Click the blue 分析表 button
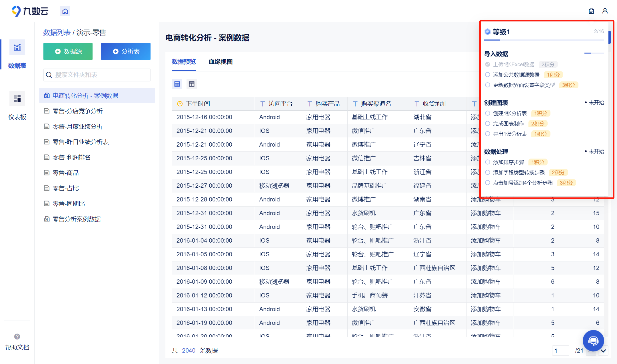 pyautogui.click(x=126, y=51)
